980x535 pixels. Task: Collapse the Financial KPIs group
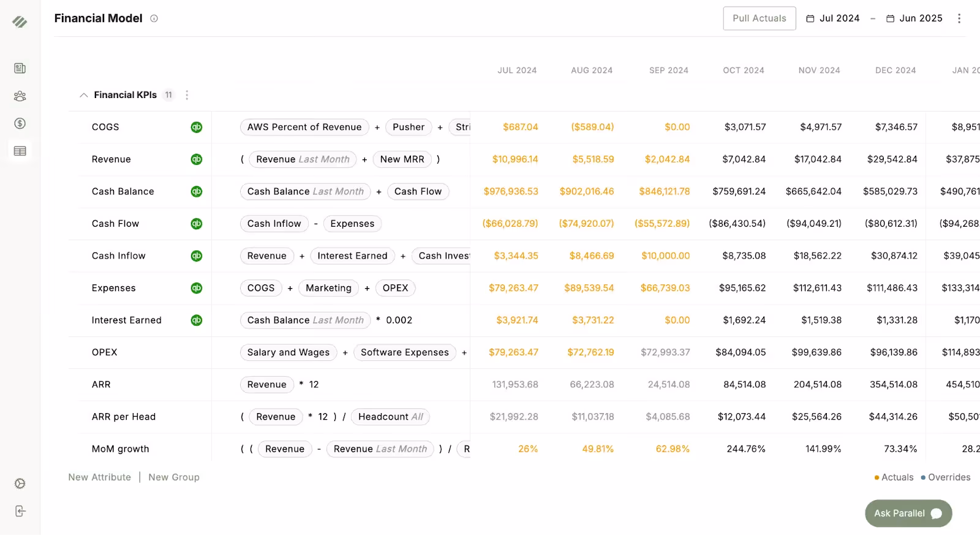click(84, 95)
